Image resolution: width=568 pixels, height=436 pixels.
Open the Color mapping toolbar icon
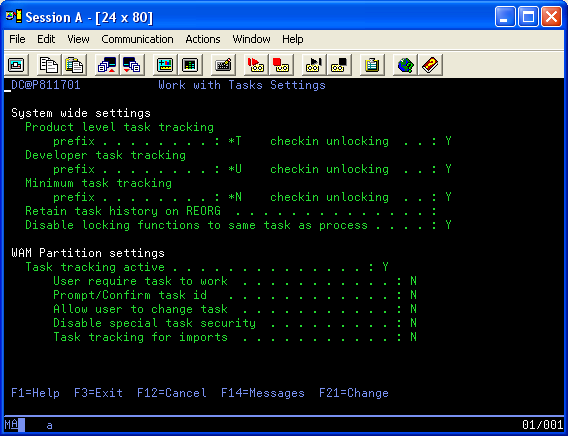(190, 65)
